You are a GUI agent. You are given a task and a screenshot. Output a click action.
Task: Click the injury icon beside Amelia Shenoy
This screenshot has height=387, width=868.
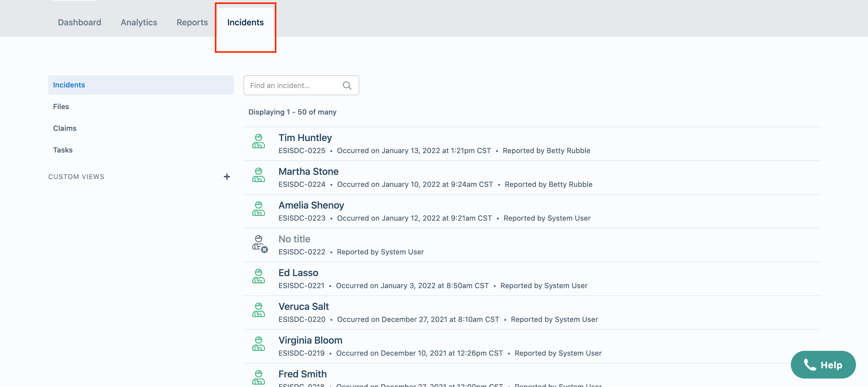coord(259,209)
